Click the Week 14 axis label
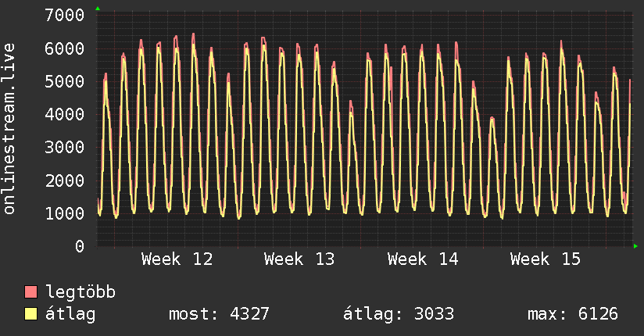 [424, 259]
